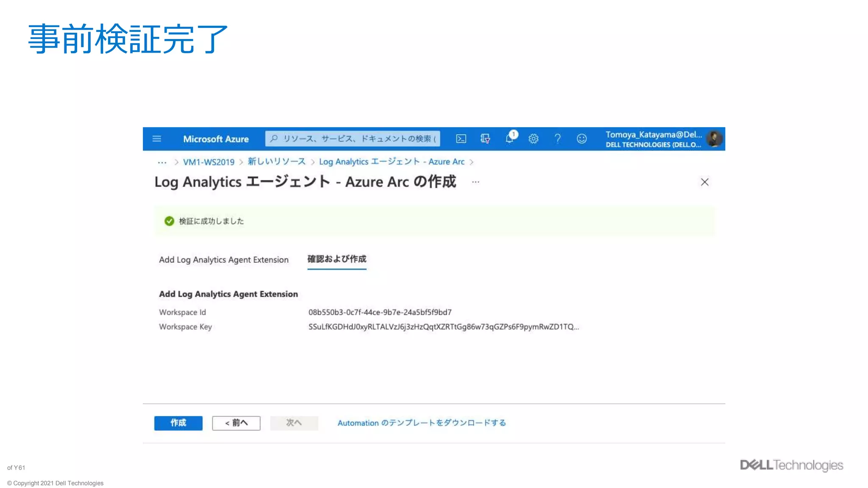This screenshot has width=868, height=488.
Task: Select the 確認および作成 tab
Action: point(337,259)
